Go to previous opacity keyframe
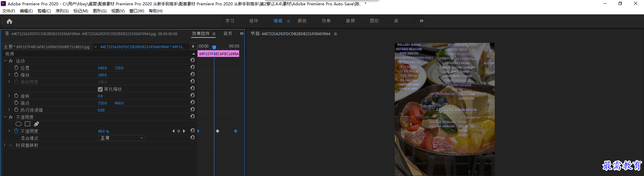Screen dimensions: 644x176 pos(173,131)
